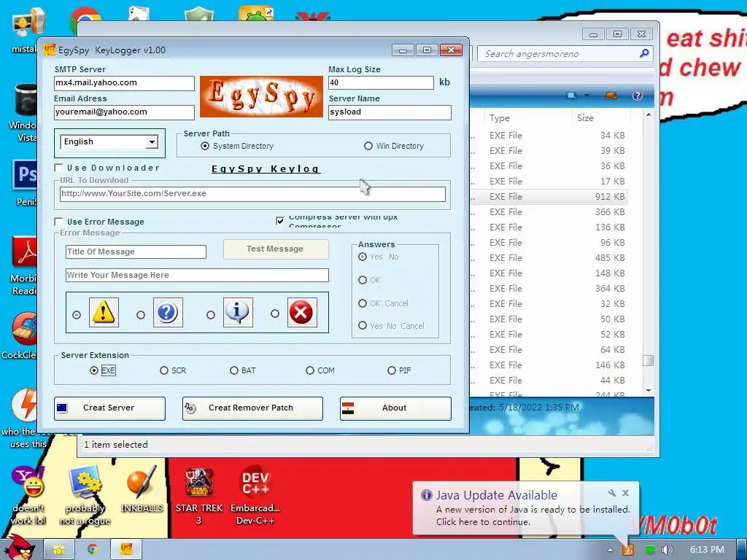Image resolution: width=747 pixels, height=560 pixels.
Task: Click the Max Log Size field
Action: (381, 83)
